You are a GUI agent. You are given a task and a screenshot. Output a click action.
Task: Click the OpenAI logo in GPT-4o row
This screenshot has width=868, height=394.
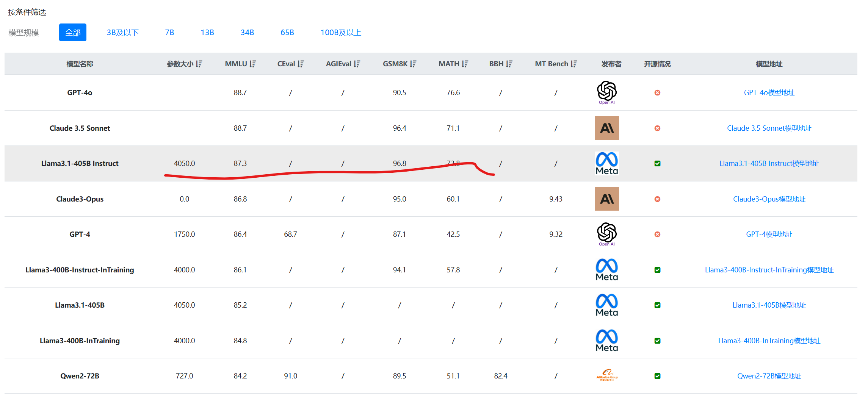[607, 92]
